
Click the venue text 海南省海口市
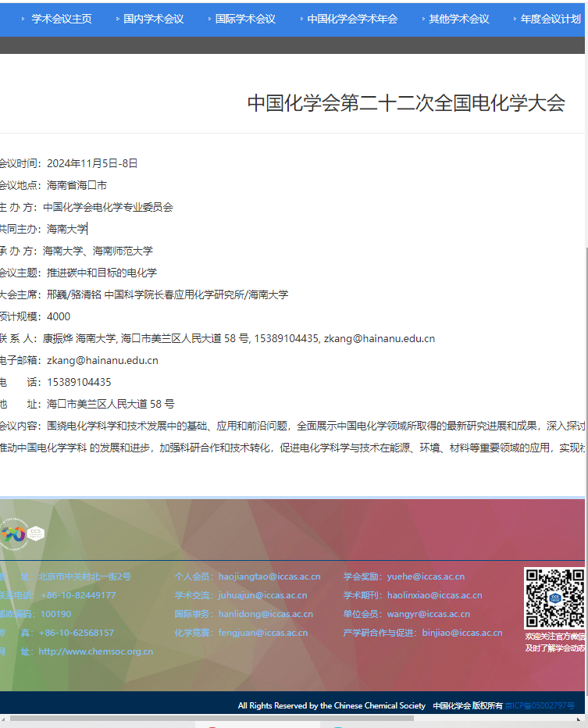[x=77, y=185]
